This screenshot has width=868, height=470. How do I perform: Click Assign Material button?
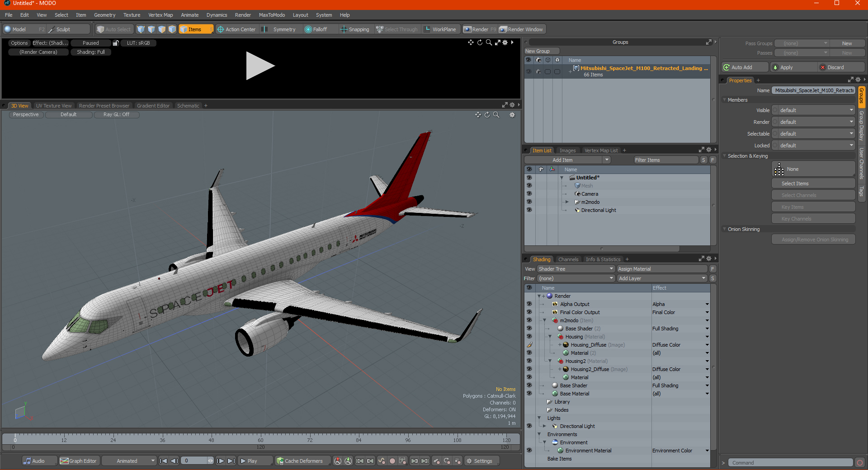coord(662,269)
